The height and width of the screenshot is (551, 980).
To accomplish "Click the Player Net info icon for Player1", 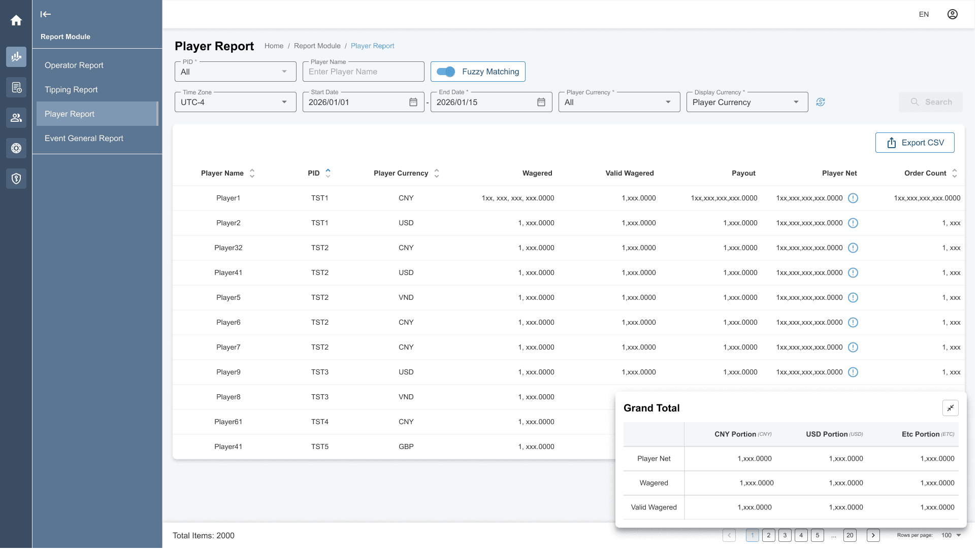I will tap(858, 199).
